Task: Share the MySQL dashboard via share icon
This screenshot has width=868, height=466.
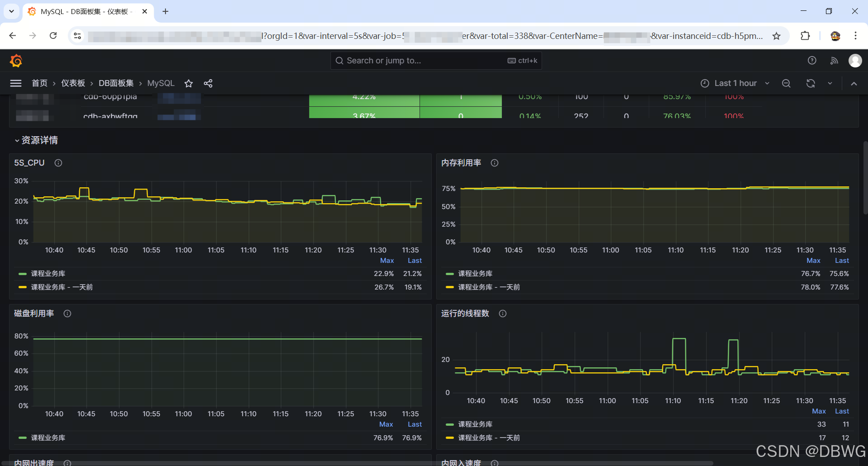Action: tap(208, 83)
